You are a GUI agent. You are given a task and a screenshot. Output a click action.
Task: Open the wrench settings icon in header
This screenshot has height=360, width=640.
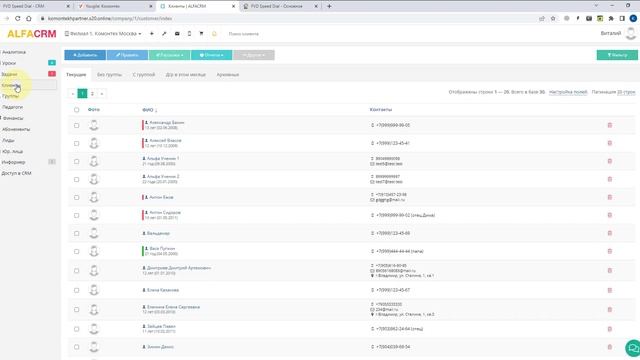pos(164,33)
